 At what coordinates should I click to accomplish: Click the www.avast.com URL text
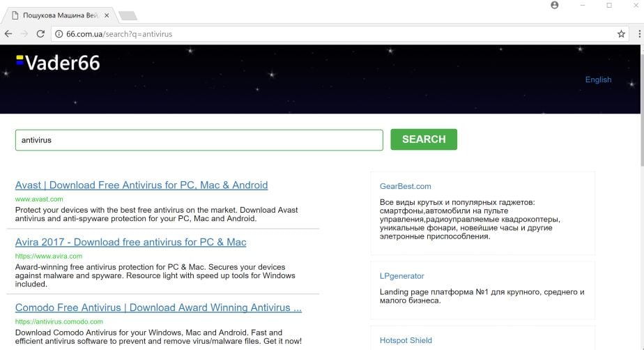tap(39, 199)
